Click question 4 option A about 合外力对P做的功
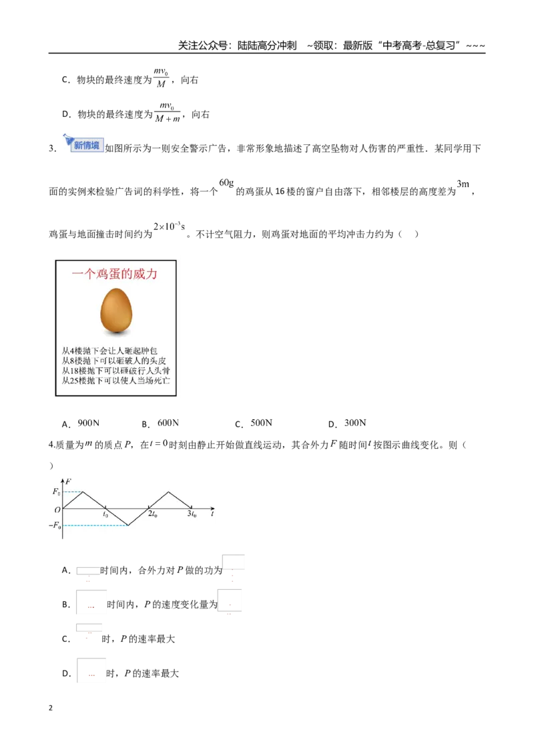 tap(154, 570)
